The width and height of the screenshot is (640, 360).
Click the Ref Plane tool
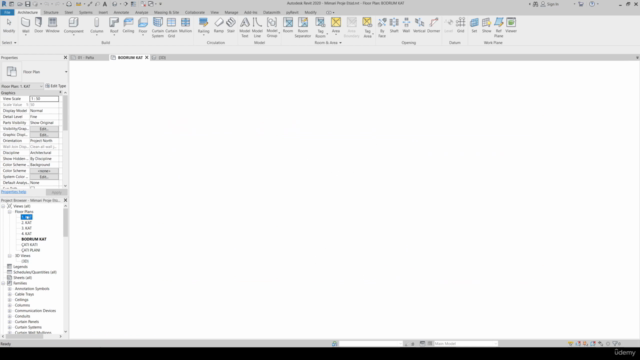coord(499,27)
